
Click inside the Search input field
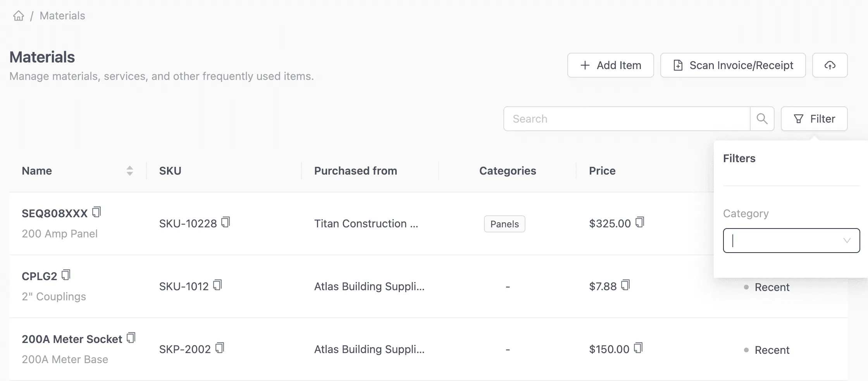[x=620, y=119]
